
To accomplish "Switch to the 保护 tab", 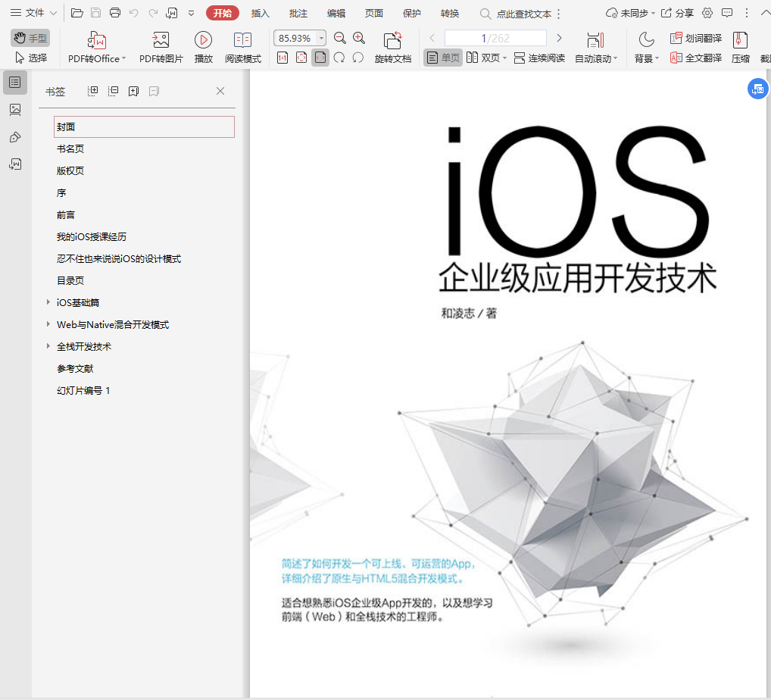I will tap(411, 14).
